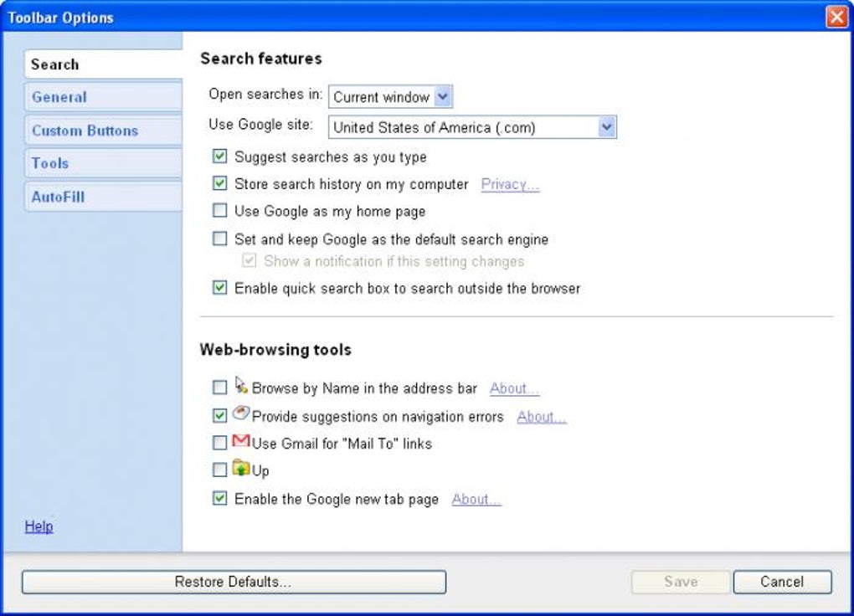Open About link for Google new tab page
Image resolution: width=854 pixels, height=616 pixels.
pos(476,500)
